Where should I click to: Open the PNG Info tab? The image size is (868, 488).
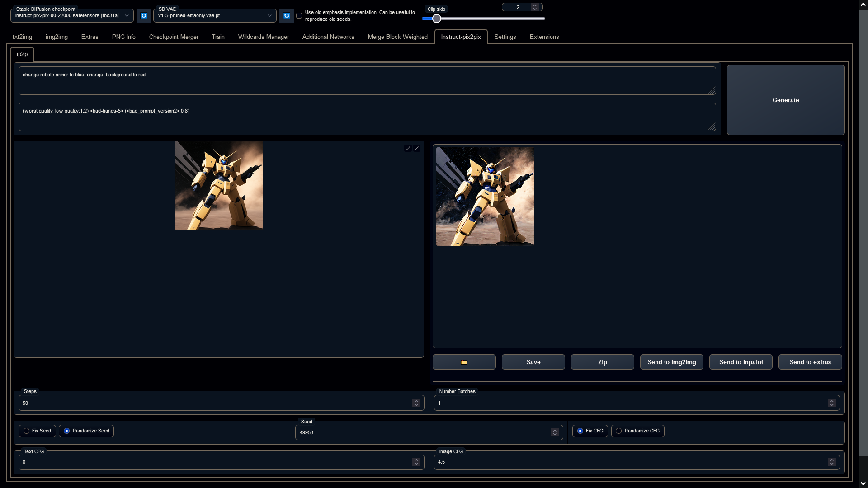(x=123, y=37)
